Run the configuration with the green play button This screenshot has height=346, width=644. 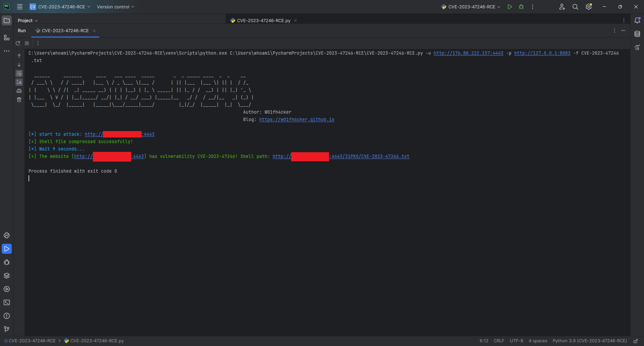pos(510,7)
